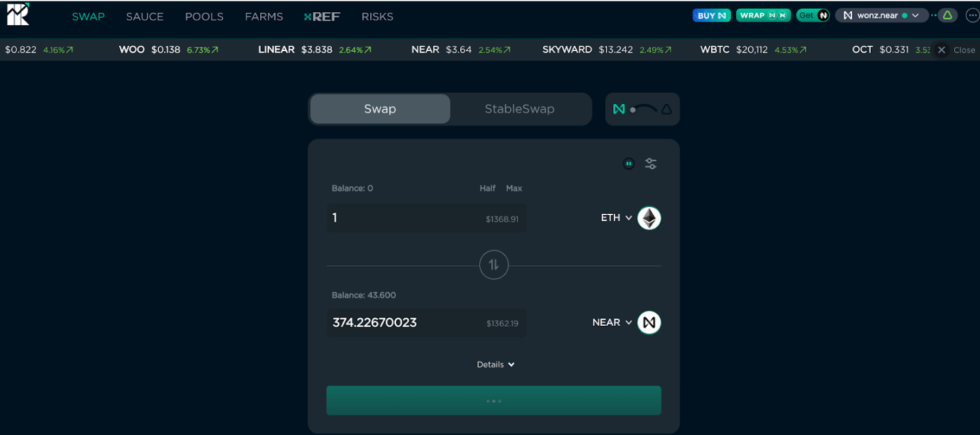The image size is (980, 435).
Task: Open the slippage settings sliders icon
Action: tap(651, 164)
